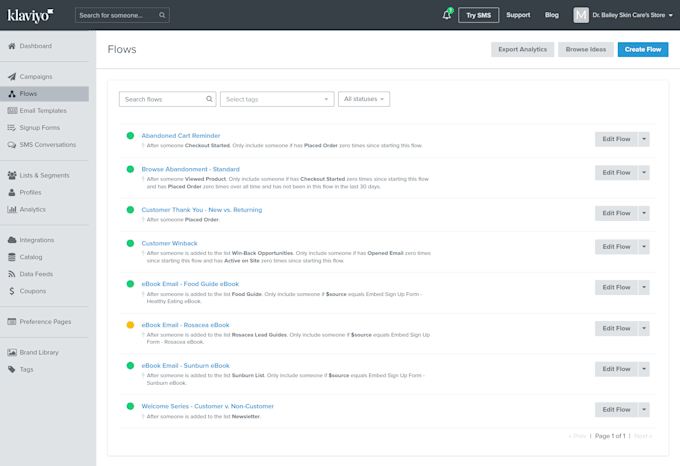This screenshot has width=680, height=466.
Task: Click the Flows sidebar icon
Action: [12, 94]
